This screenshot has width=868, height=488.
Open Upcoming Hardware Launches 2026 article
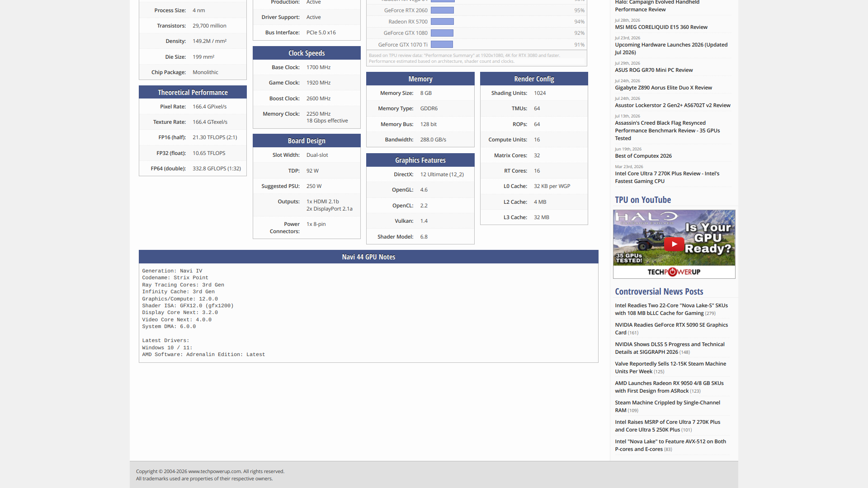(x=671, y=48)
